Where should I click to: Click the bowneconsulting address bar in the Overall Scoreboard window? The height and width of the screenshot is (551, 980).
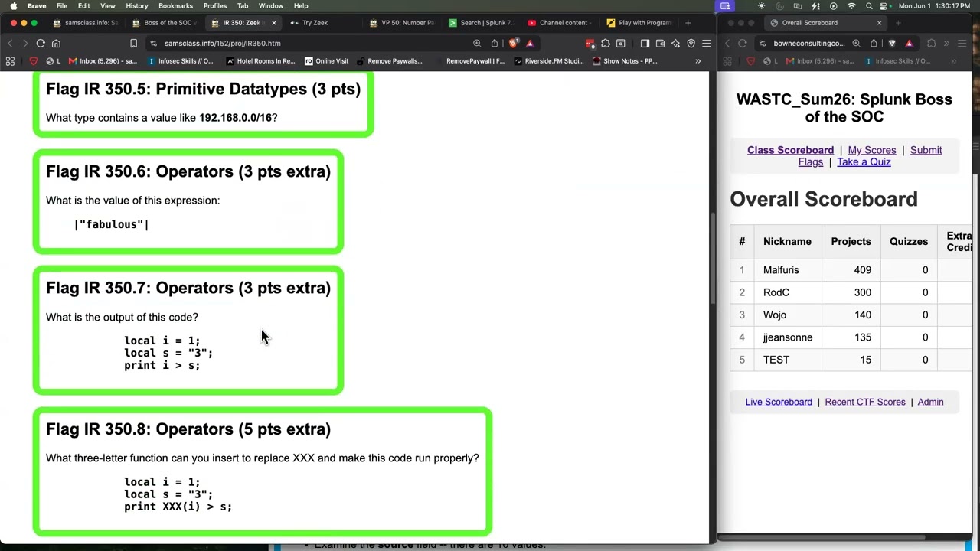808,44
